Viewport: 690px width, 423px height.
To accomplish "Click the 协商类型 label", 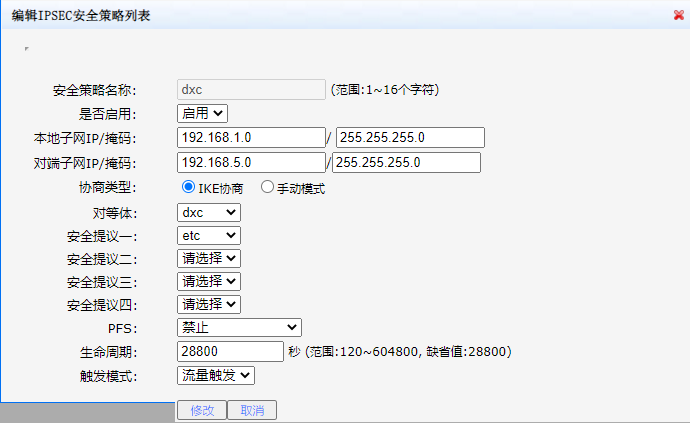I will (x=108, y=188).
